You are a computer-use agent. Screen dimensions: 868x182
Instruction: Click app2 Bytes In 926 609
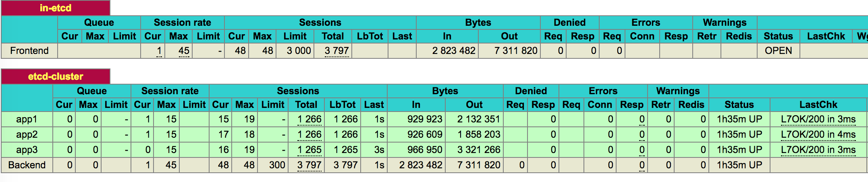(x=425, y=134)
